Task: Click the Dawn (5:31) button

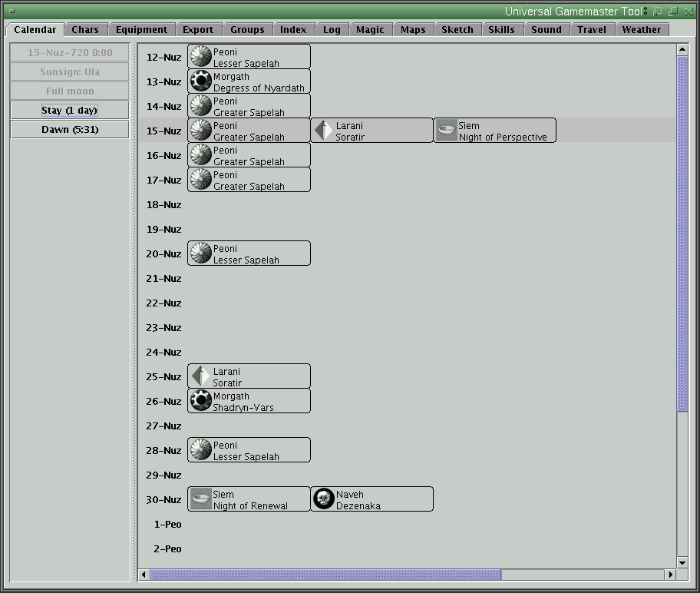Action: [70, 130]
